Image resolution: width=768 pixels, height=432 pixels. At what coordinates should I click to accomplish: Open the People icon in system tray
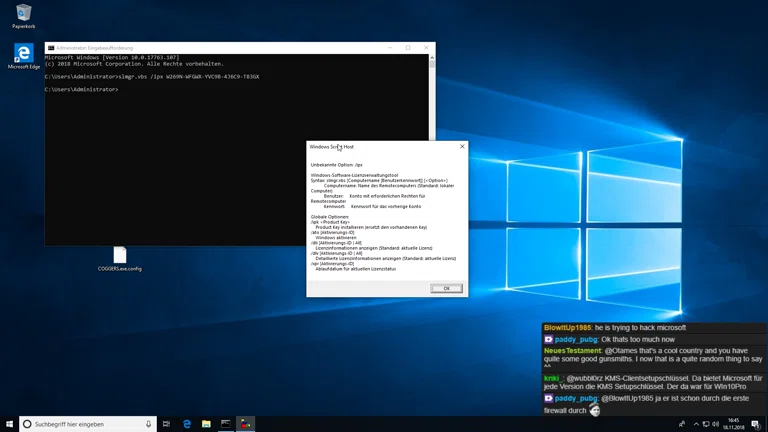(682, 424)
